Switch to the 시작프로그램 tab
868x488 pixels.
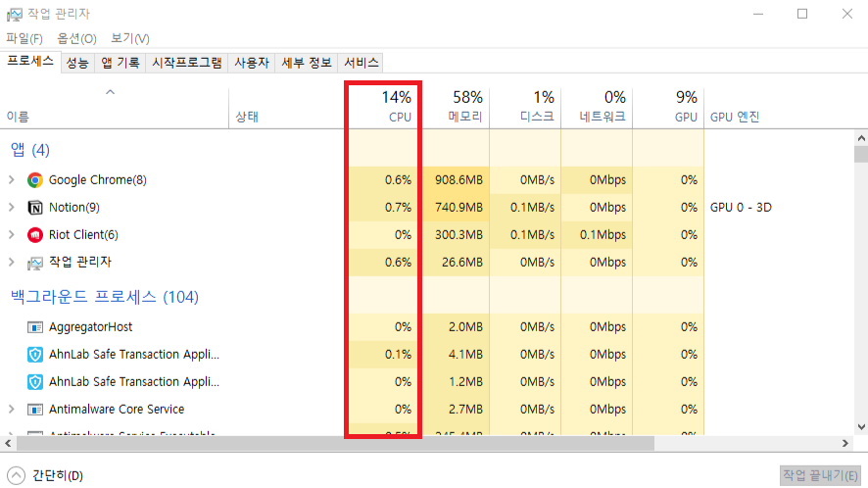coord(186,63)
